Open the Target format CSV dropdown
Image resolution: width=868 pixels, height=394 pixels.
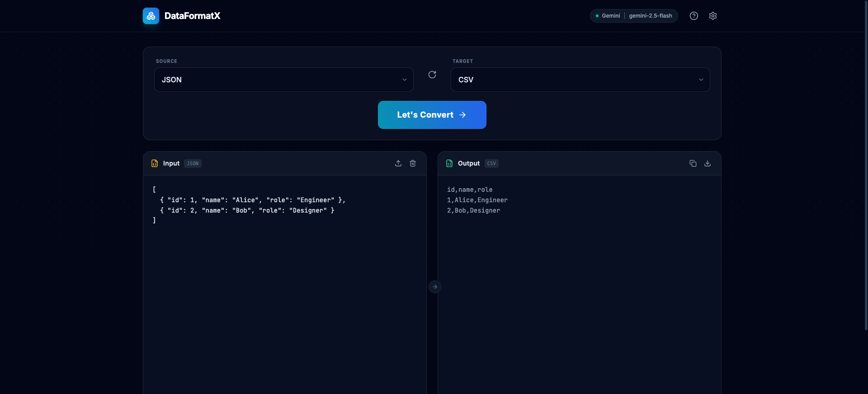(580, 80)
